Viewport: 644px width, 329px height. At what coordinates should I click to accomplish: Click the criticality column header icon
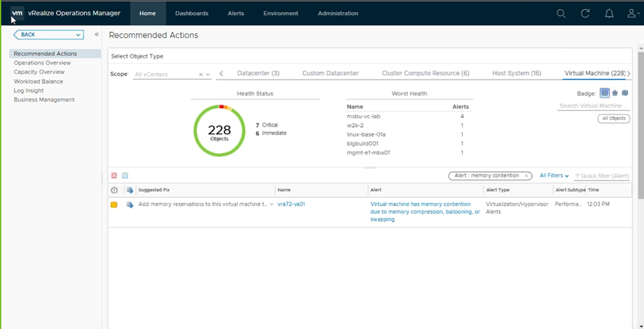pyautogui.click(x=114, y=190)
